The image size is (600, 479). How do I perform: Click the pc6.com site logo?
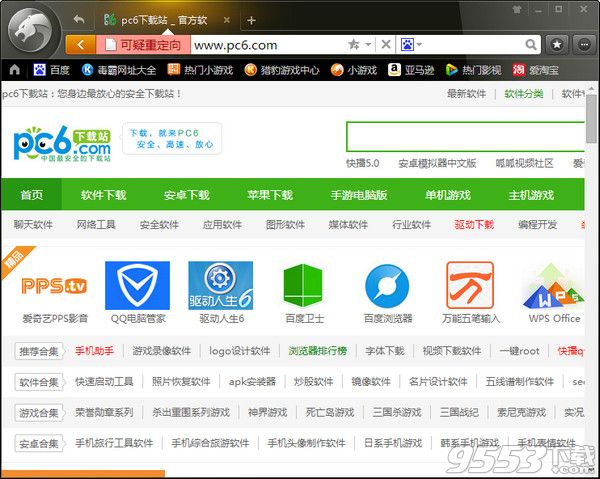[x=62, y=143]
